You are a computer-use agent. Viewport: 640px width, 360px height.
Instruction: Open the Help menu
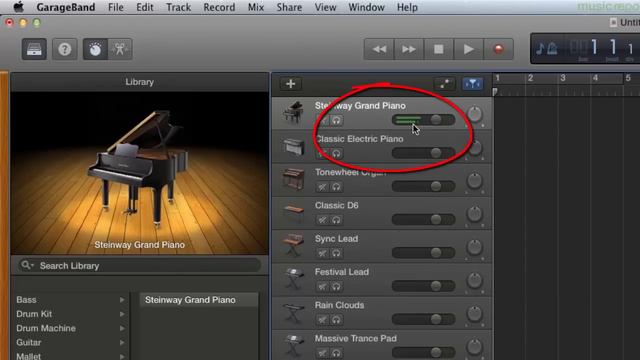(407, 7)
